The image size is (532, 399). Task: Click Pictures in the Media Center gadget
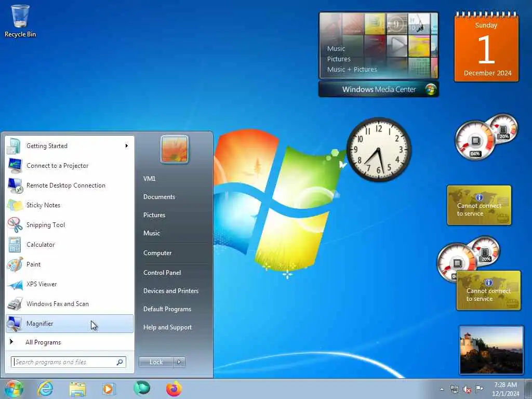click(339, 59)
